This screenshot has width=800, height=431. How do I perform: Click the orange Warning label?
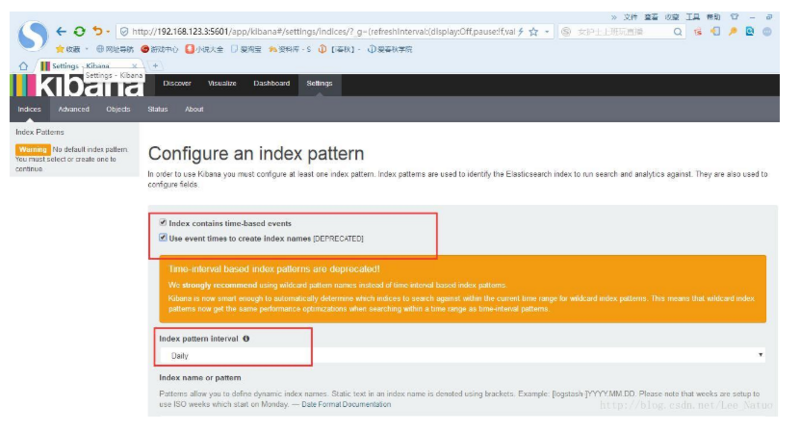pos(33,149)
